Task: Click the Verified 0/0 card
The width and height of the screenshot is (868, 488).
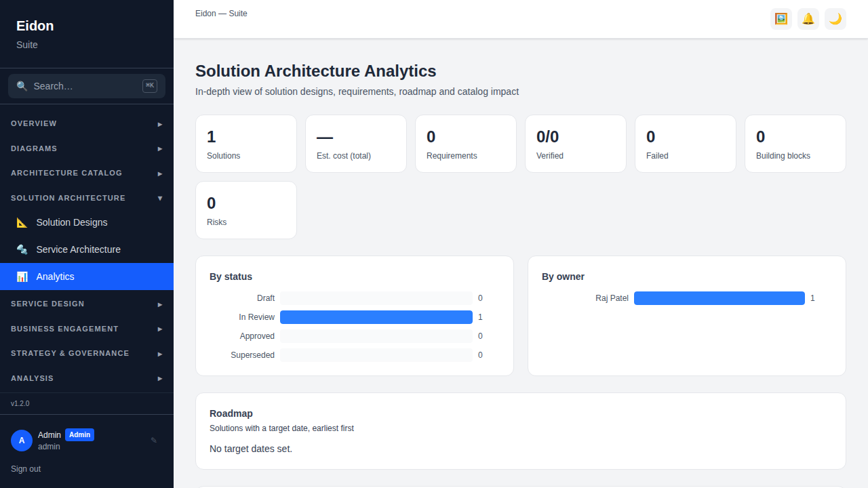Action: [x=576, y=144]
